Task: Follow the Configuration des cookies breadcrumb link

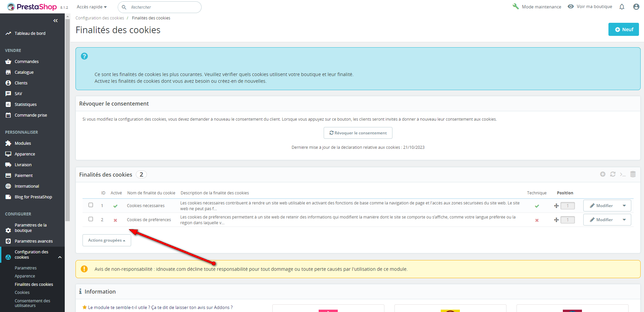Action: tap(100, 18)
